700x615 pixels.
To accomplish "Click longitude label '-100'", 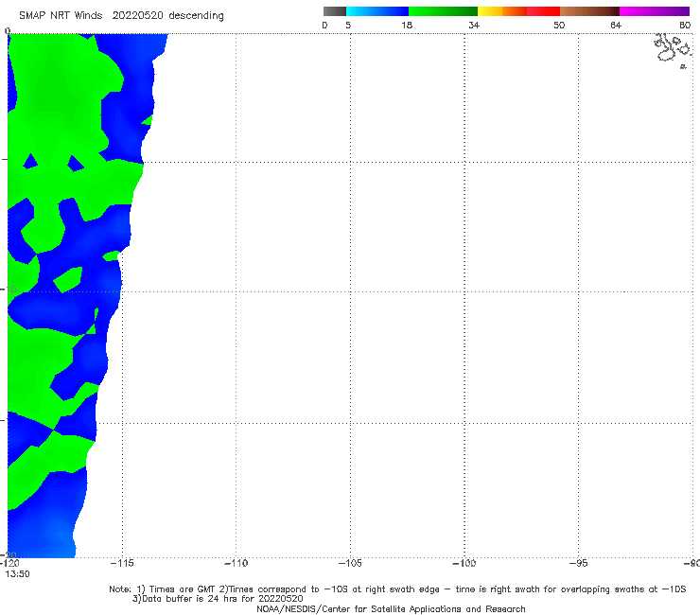I will coord(464,563).
